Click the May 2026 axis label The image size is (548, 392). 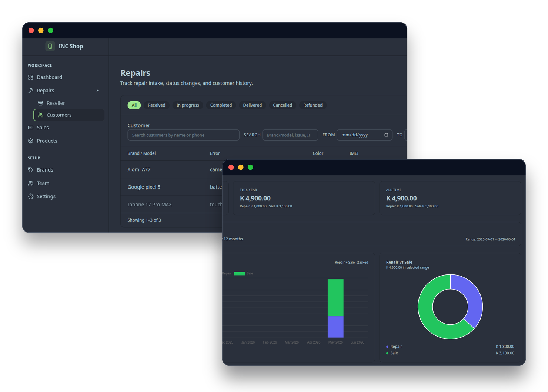pos(335,342)
